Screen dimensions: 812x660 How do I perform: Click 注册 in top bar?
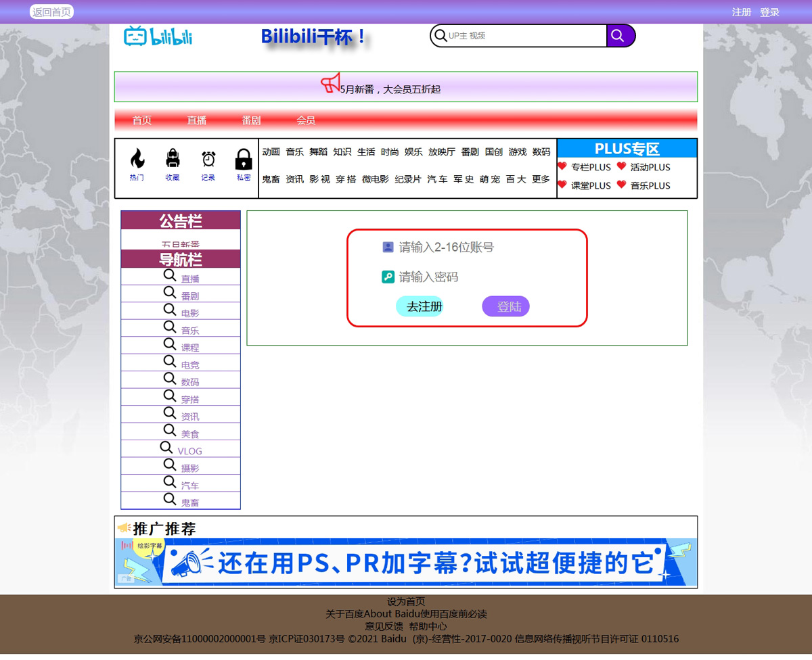click(x=742, y=12)
